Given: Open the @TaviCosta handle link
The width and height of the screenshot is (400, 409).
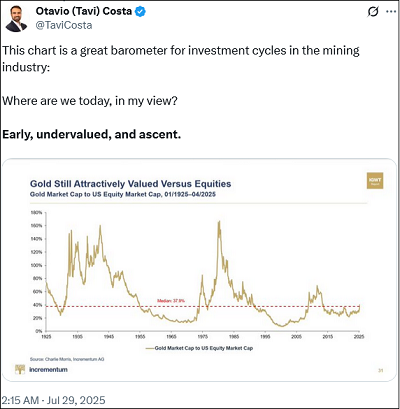Looking at the screenshot, I should click(x=64, y=25).
